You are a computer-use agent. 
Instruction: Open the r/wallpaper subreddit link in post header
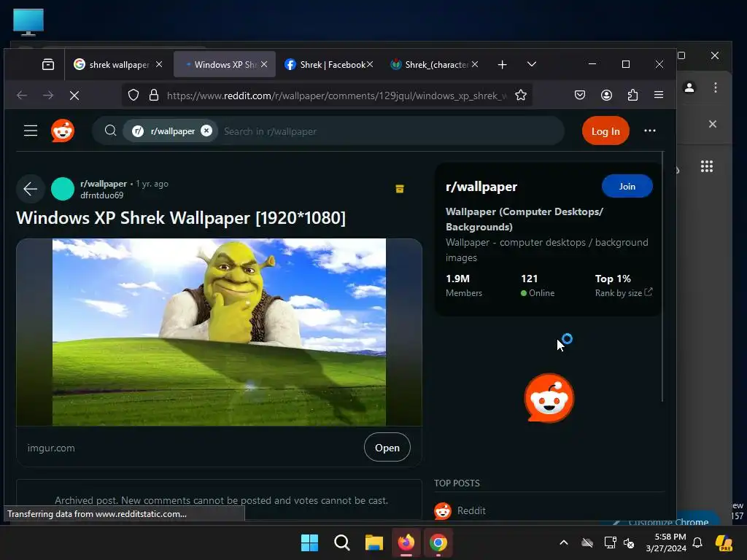104,184
